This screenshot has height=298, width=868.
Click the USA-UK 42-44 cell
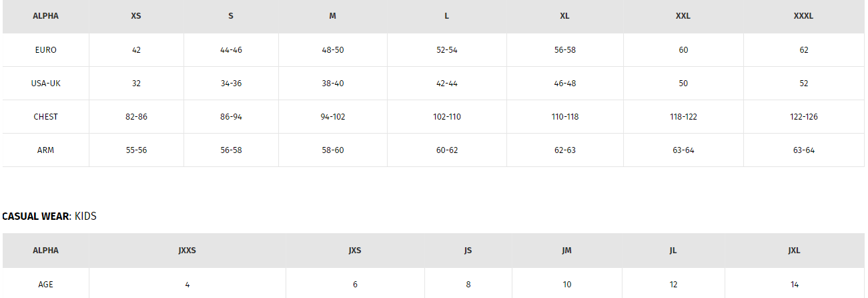[x=446, y=84]
